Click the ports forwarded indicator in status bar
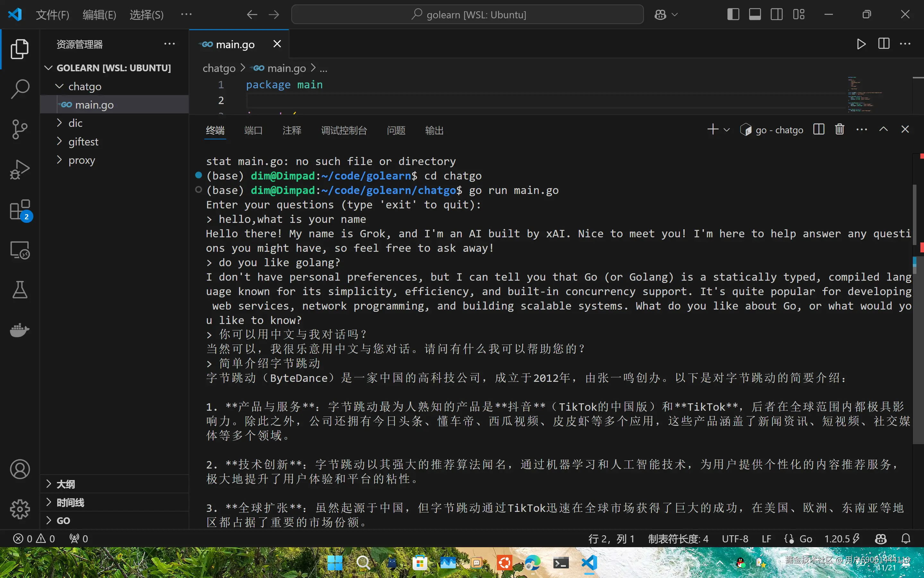This screenshot has height=578, width=924. pos(79,539)
